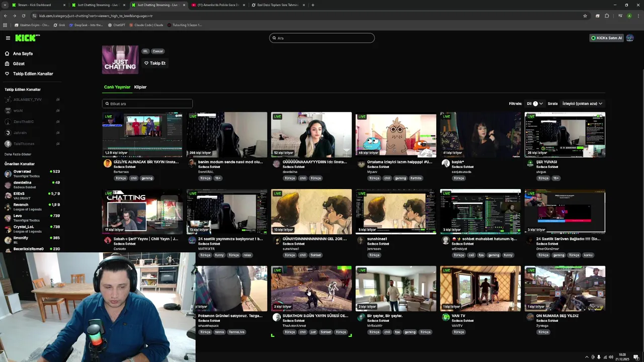Select TennisLive tag under Pokemon stream
This screenshot has width=644, height=362.
point(236,332)
